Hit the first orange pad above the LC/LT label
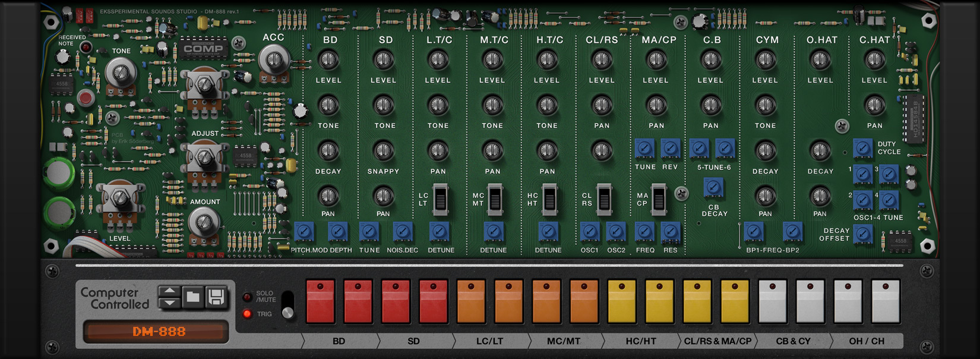 pos(472,301)
